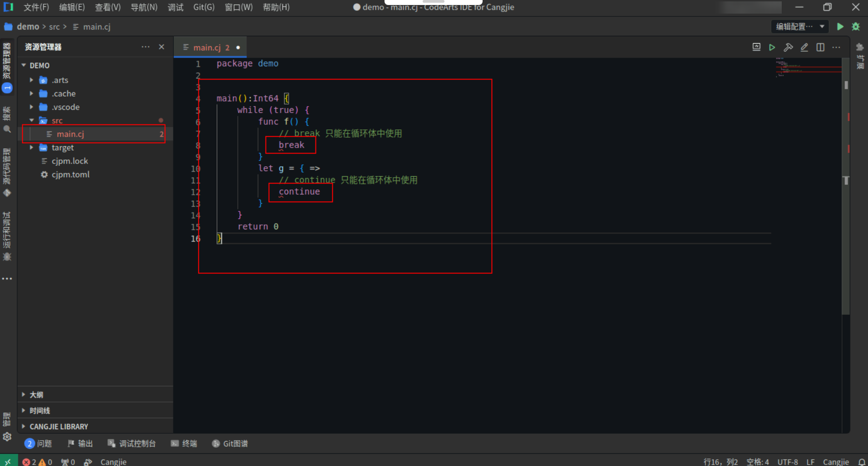Viewport: 868px width, 466px height.
Task: Open editor more actions ellipsis
Action: pos(836,47)
